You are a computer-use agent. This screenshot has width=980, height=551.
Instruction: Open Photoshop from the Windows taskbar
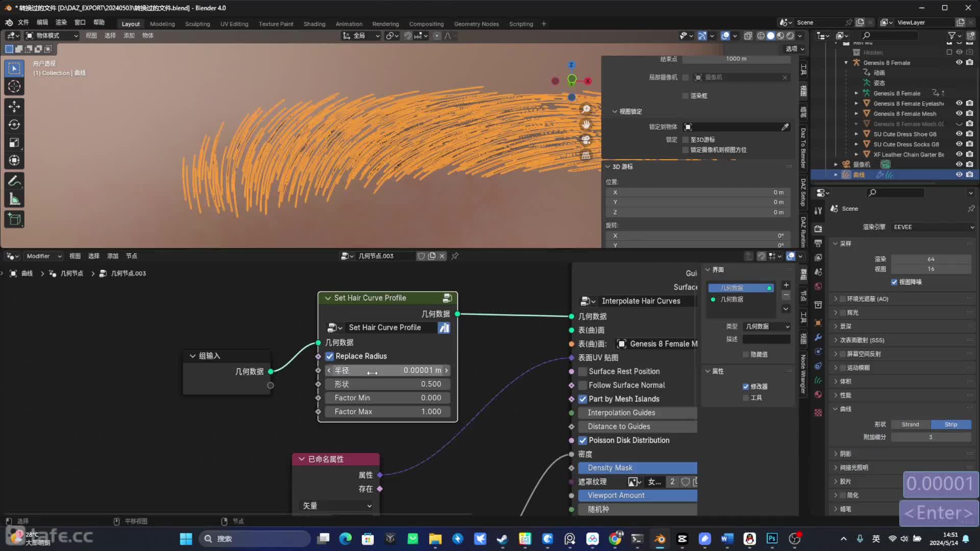click(x=772, y=539)
